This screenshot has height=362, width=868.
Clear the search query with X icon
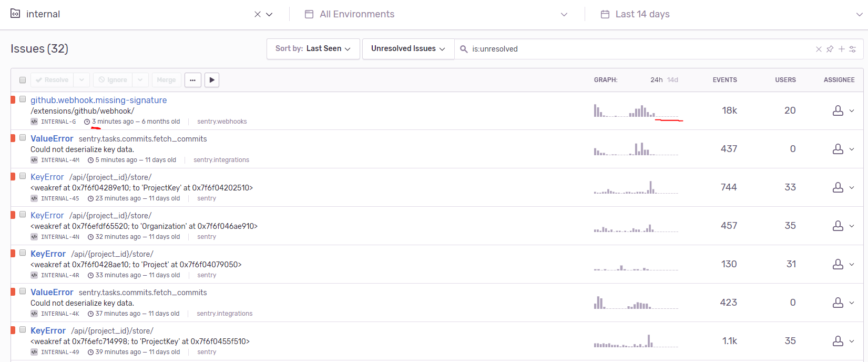819,49
